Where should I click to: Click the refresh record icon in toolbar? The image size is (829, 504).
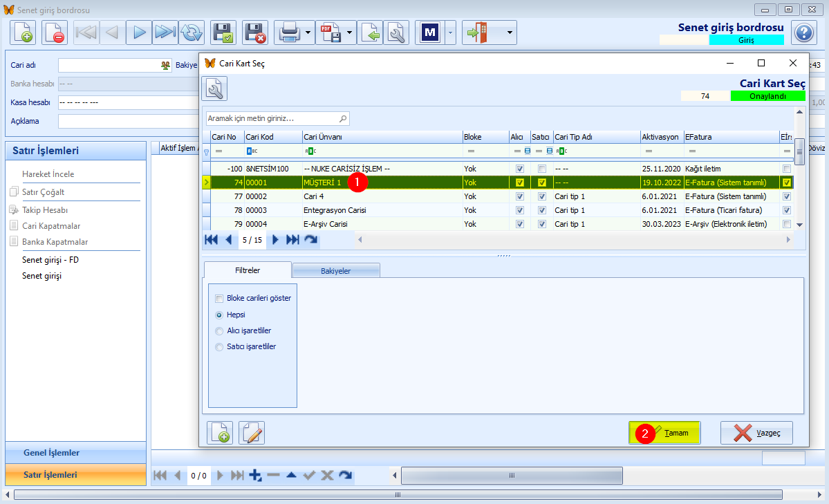pyautogui.click(x=192, y=32)
